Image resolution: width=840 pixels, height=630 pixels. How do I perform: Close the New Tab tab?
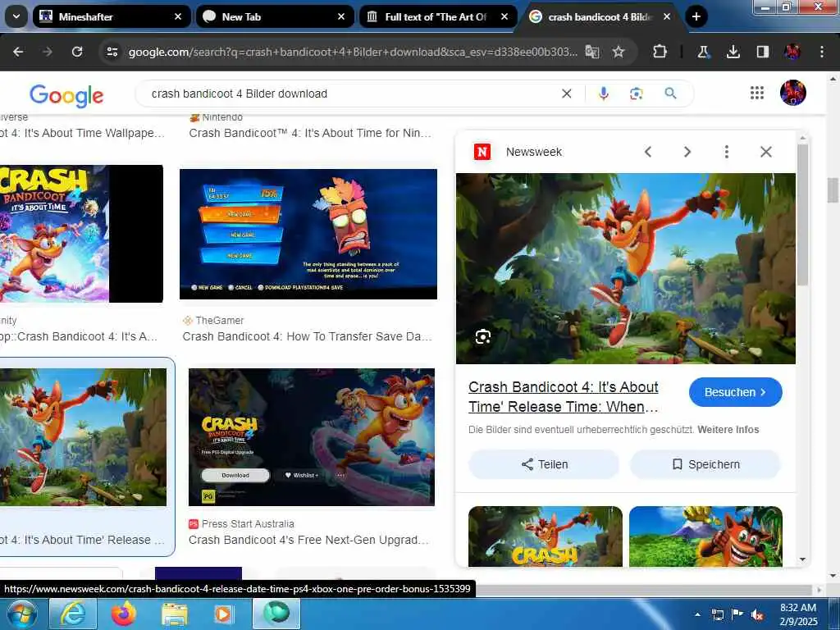click(x=341, y=16)
